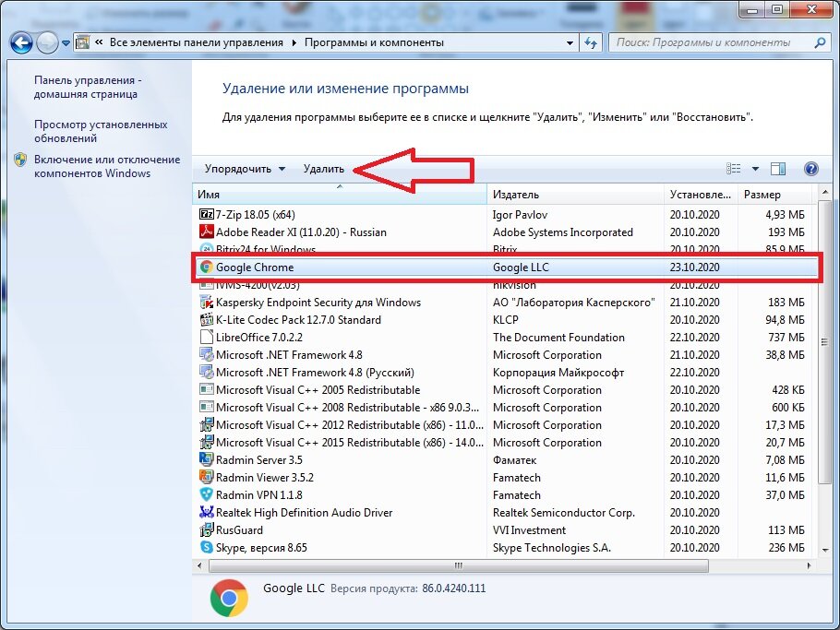Click the Удалить button
The width and height of the screenshot is (840, 630).
324,169
